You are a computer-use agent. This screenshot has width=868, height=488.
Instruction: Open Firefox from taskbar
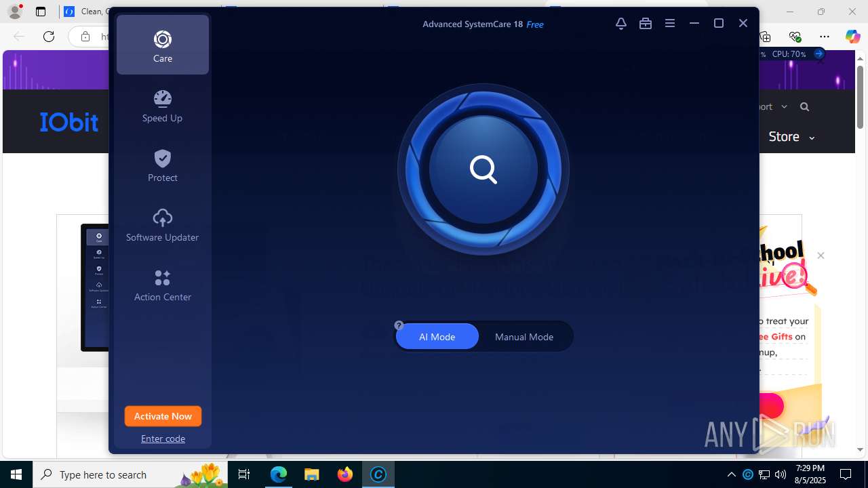(345, 474)
